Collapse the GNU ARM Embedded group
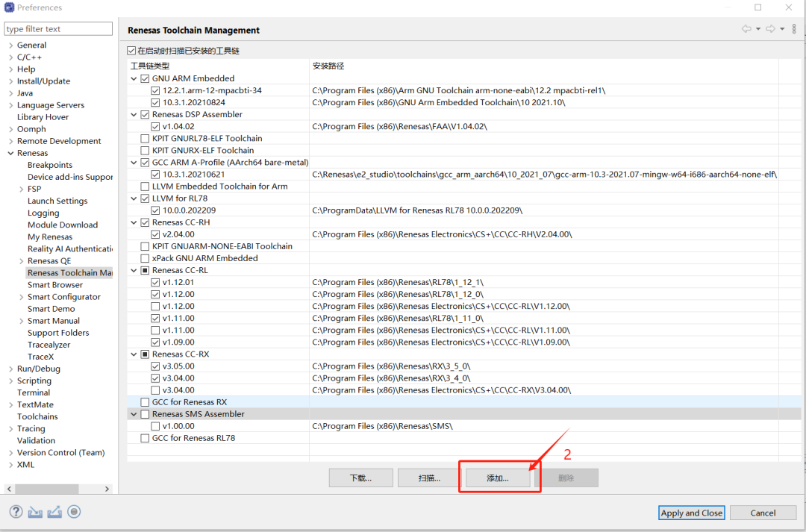Image resolution: width=806 pixels, height=532 pixels. click(134, 78)
